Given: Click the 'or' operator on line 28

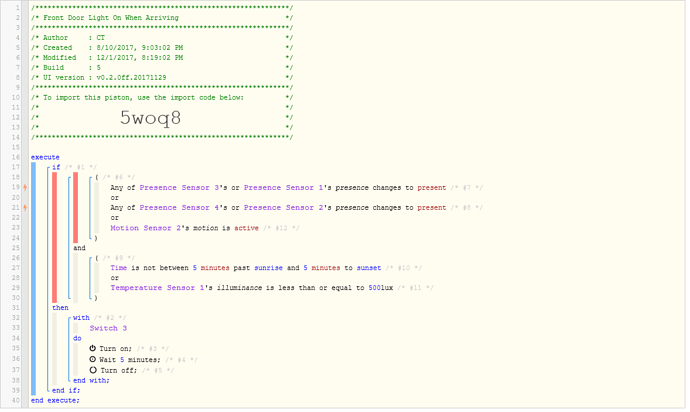Looking at the screenshot, I should 114,278.
